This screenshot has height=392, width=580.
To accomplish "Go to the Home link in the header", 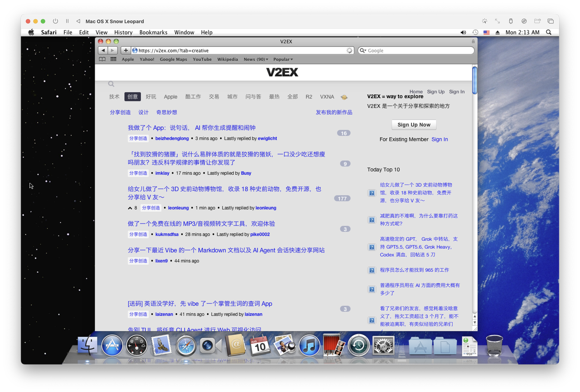I will 416,91.
